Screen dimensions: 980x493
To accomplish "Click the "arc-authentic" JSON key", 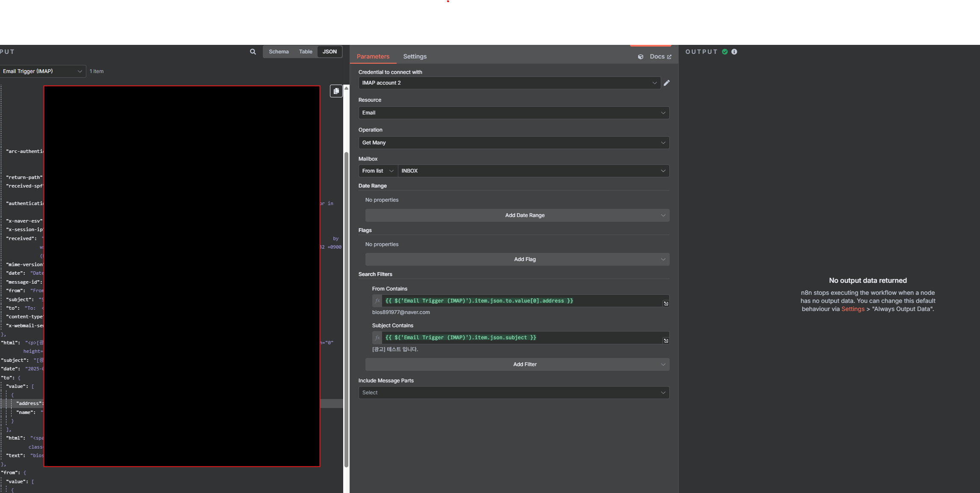I will [25, 151].
